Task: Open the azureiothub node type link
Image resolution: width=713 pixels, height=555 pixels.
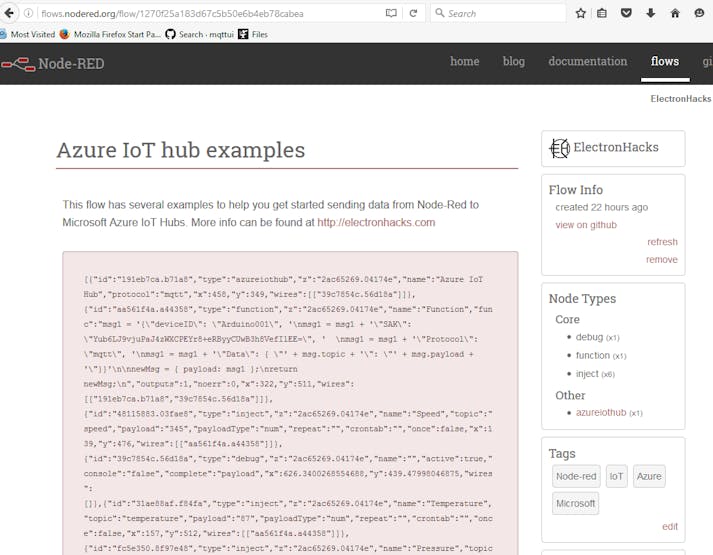Action: [601, 412]
